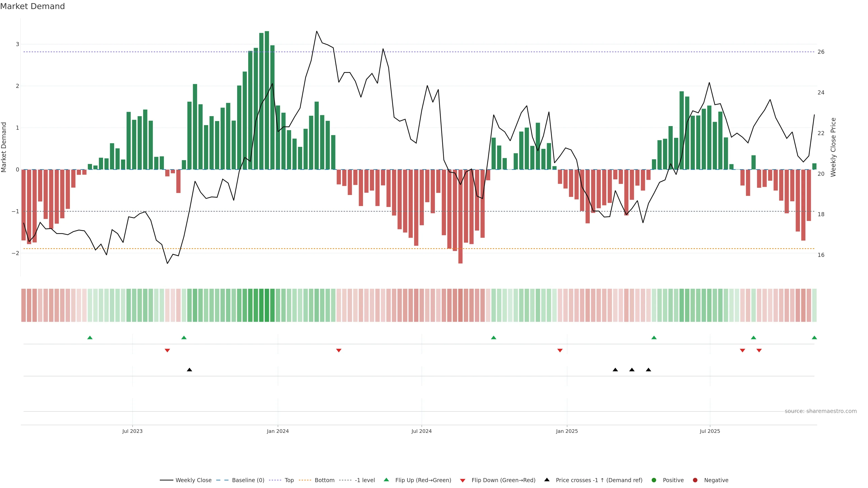Click the black Price crosses -1 legend triangle
Screen dimensions: 868x488
[x=547, y=480]
